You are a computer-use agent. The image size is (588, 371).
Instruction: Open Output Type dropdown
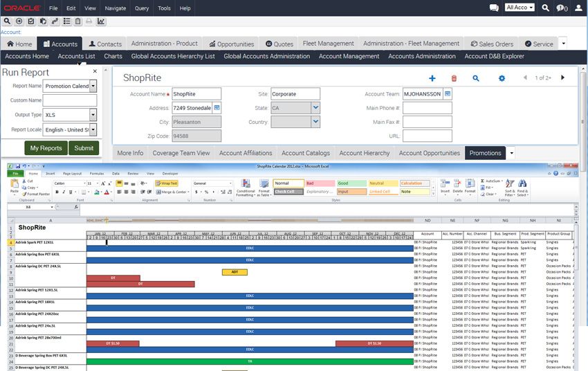point(93,115)
